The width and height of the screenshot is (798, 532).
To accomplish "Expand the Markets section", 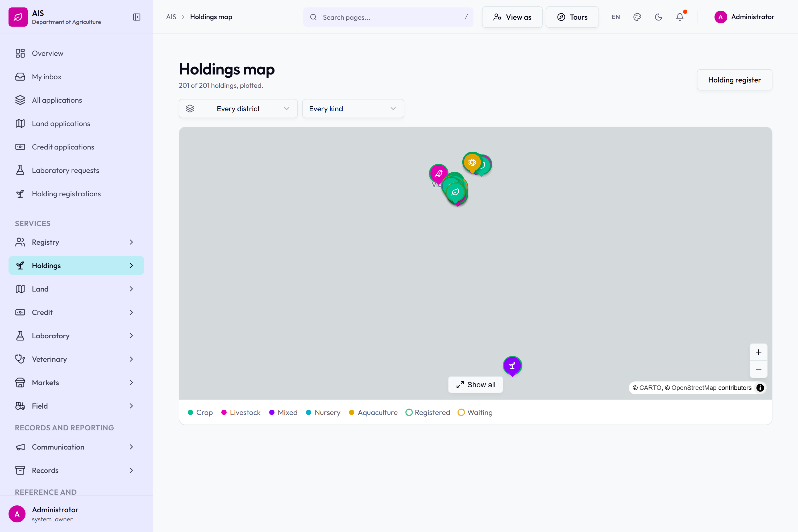I will click(x=76, y=383).
